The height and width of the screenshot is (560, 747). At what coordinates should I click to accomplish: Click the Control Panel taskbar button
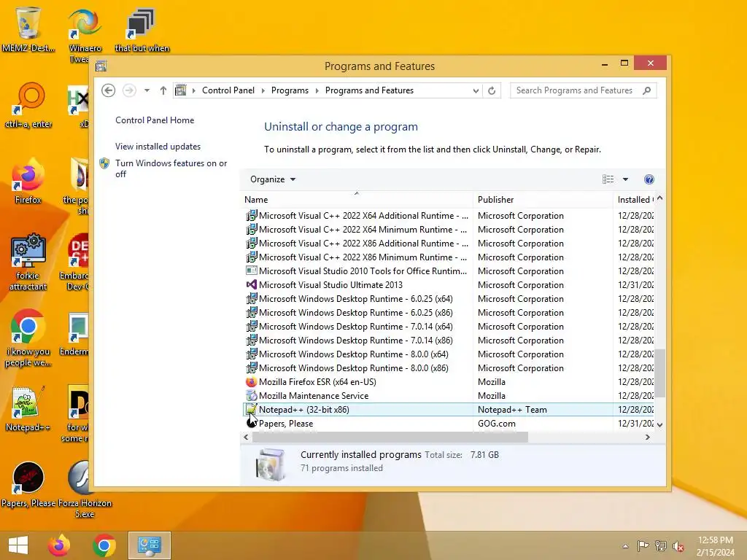[149, 545]
